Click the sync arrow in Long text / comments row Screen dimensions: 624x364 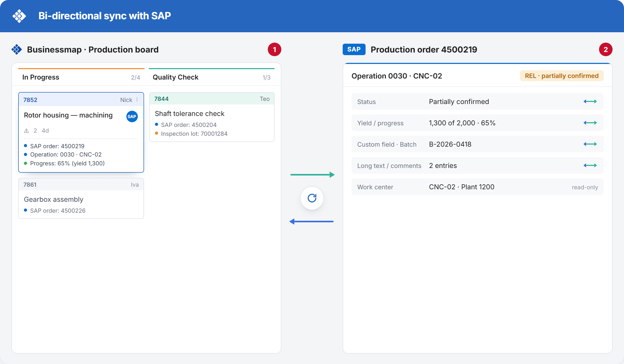tap(590, 165)
